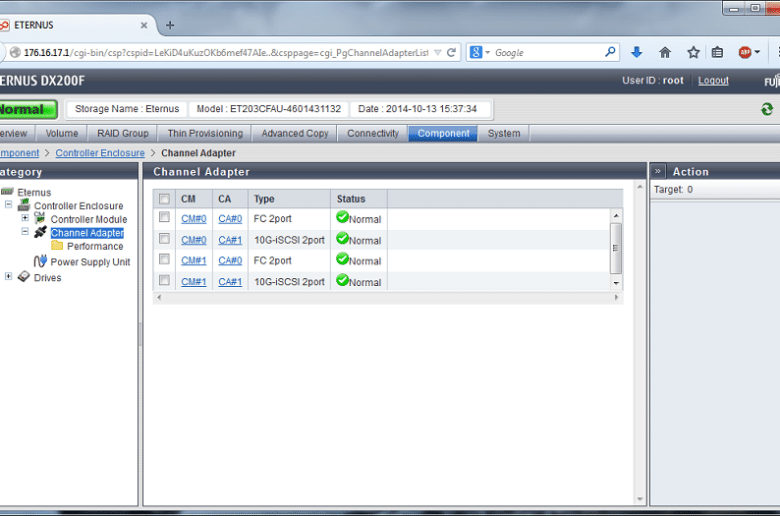The image size is (780, 516).
Task: Open the browser downloads arrow icon
Action: (636, 52)
